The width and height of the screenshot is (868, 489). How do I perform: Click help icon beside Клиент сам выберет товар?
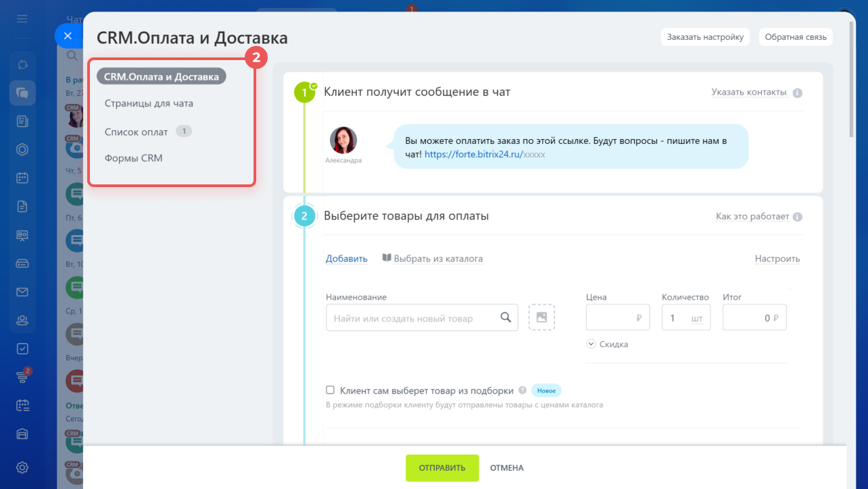[x=522, y=390]
